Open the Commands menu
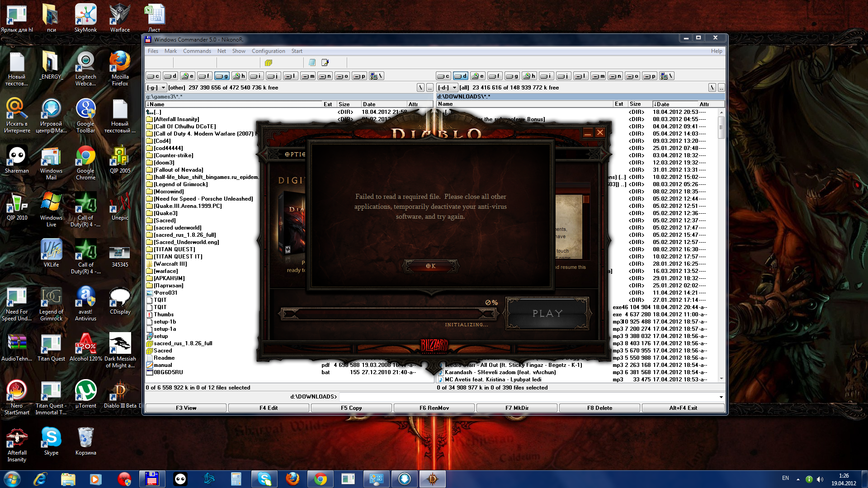Image resolution: width=868 pixels, height=488 pixels. tap(197, 51)
